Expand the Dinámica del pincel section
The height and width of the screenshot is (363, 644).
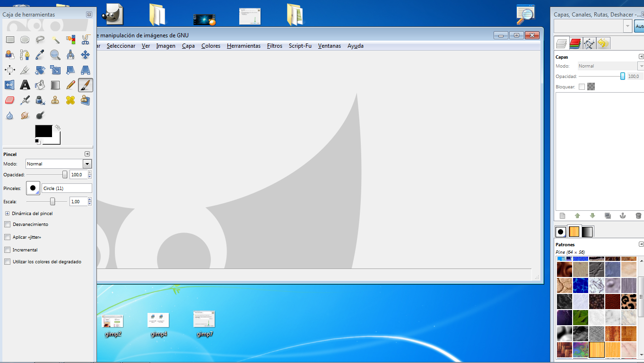(7, 213)
